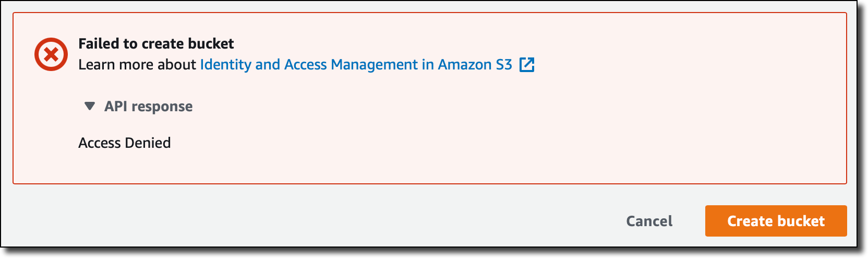The height and width of the screenshot is (258, 868).
Task: Click the word response beside the triangle
Action: click(162, 107)
